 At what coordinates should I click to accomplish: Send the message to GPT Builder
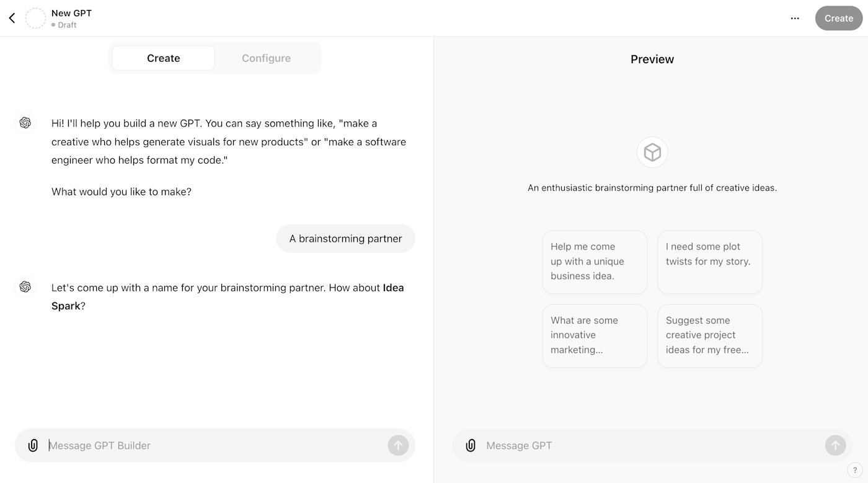398,445
